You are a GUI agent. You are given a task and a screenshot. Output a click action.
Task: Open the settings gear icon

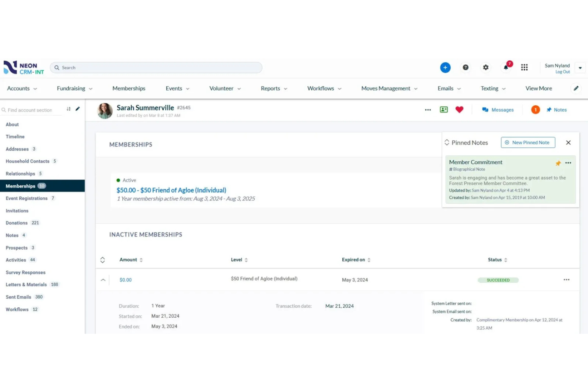point(485,67)
